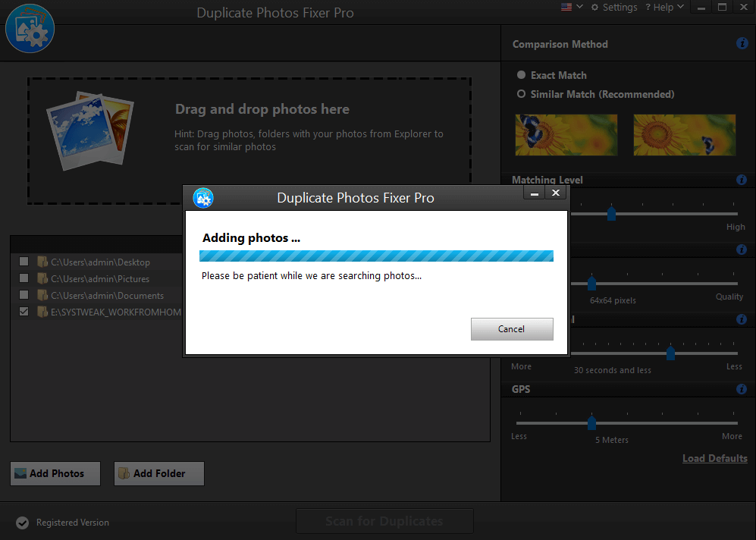Click the Registered Version checkmark icon
Viewport: 756px width, 540px height.
(22, 522)
